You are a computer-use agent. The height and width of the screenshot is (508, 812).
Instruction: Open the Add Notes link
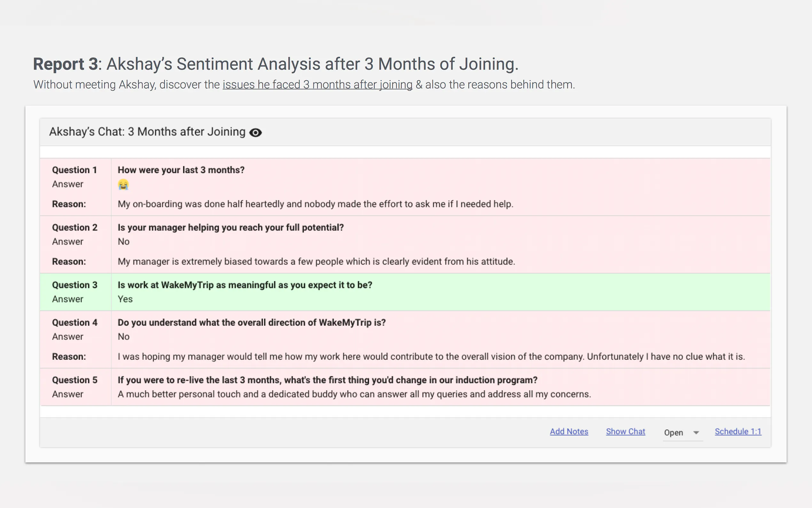[569, 432]
